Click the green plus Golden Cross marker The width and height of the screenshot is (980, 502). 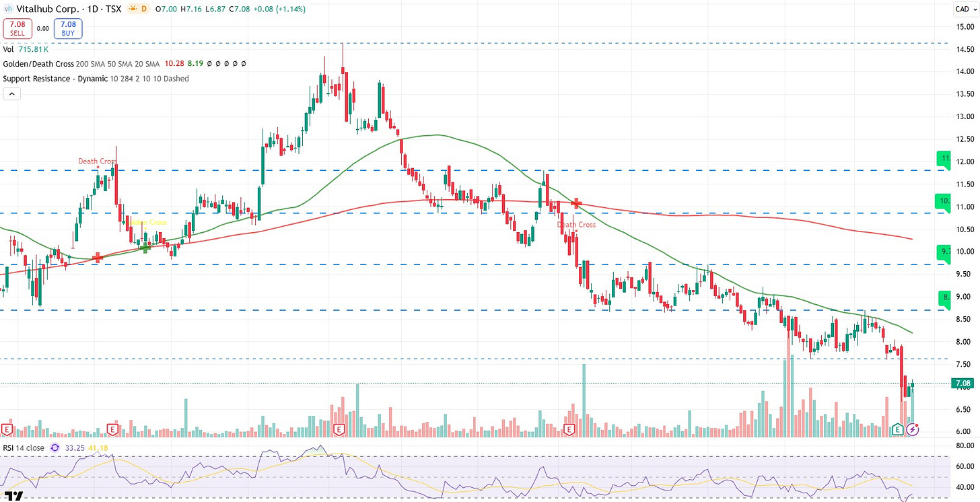[x=145, y=248]
